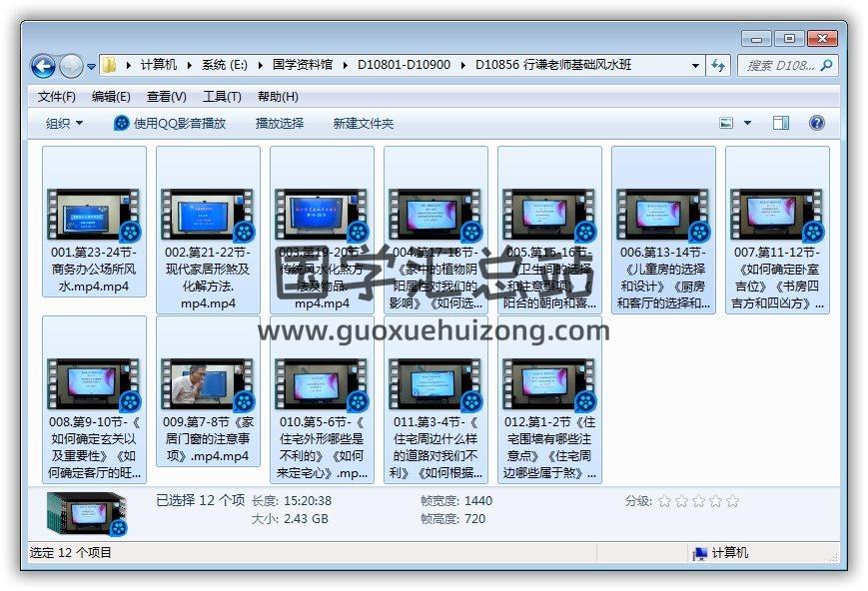
Task: Expand the view options dropdown arrow
Action: tap(748, 123)
